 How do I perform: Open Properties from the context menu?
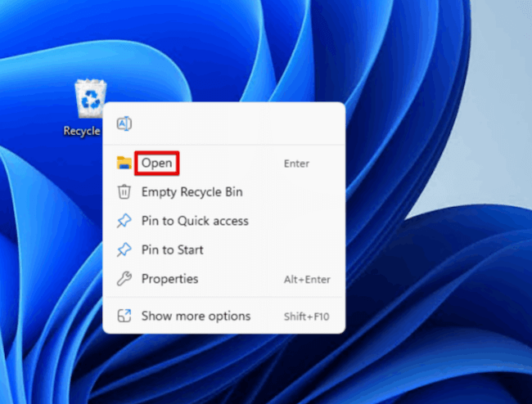pyautogui.click(x=169, y=279)
